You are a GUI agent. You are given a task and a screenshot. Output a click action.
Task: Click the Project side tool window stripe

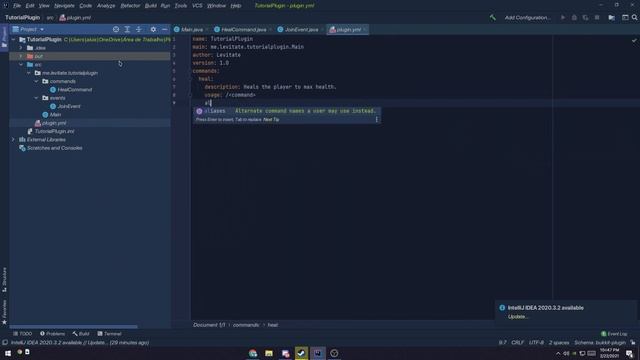click(x=4, y=38)
